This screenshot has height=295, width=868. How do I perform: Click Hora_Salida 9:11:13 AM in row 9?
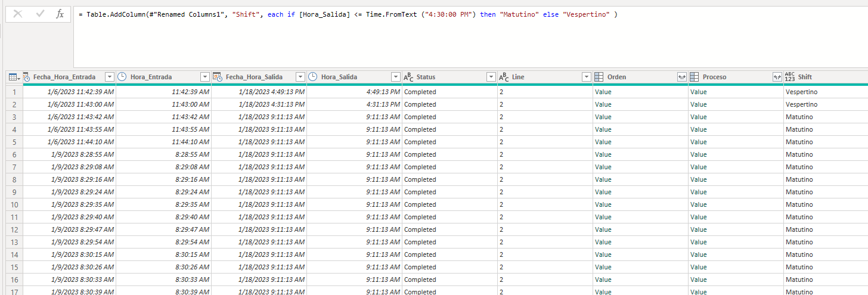[x=354, y=192]
